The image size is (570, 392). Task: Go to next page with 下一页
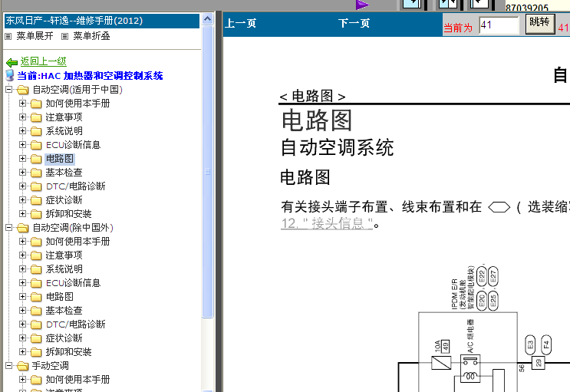[x=354, y=23]
